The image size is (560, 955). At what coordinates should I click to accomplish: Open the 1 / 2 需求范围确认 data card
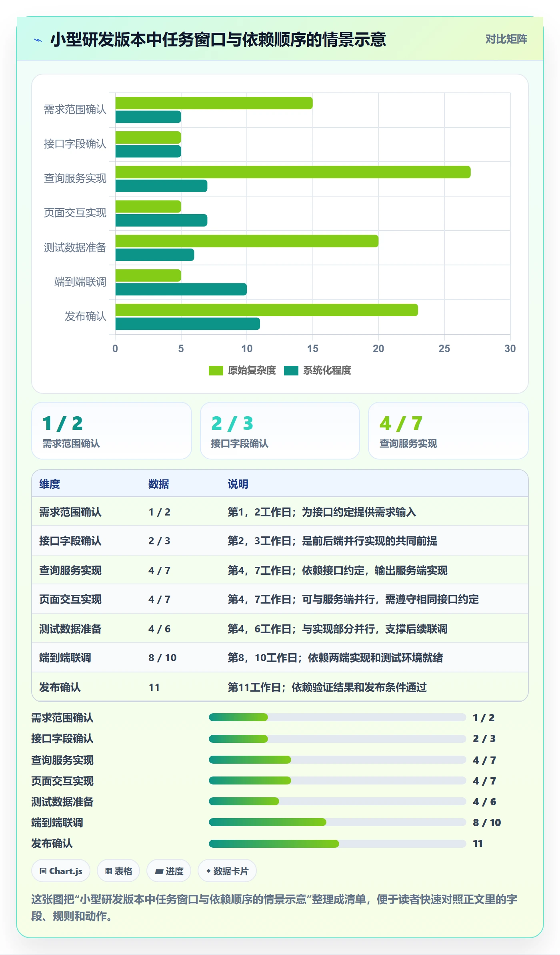(x=112, y=431)
